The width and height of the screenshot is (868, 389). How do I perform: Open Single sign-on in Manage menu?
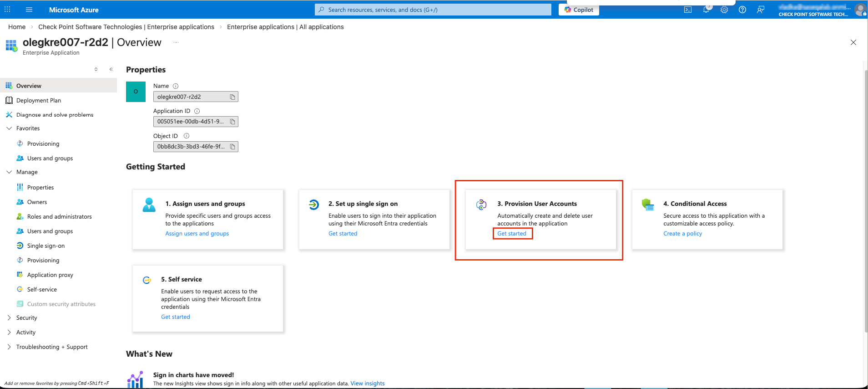46,246
